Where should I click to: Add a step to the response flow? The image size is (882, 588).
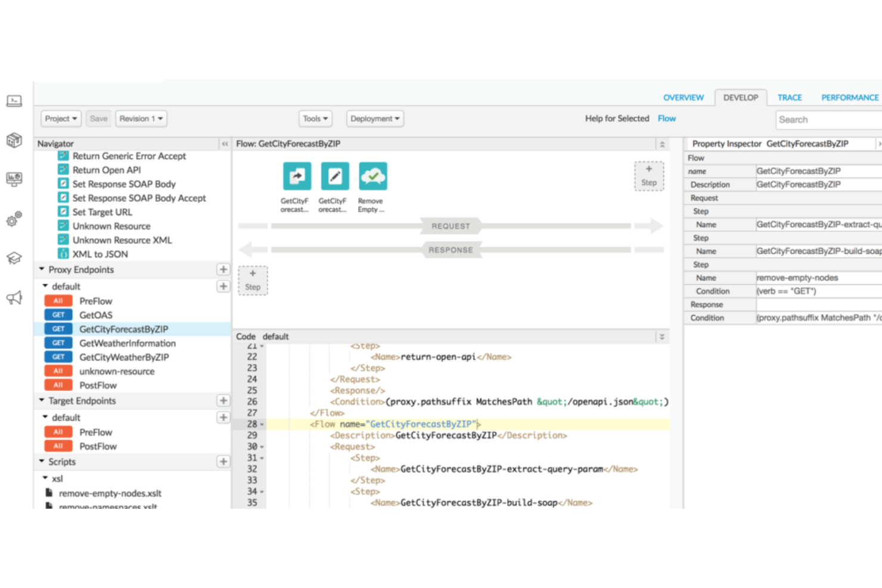point(253,280)
